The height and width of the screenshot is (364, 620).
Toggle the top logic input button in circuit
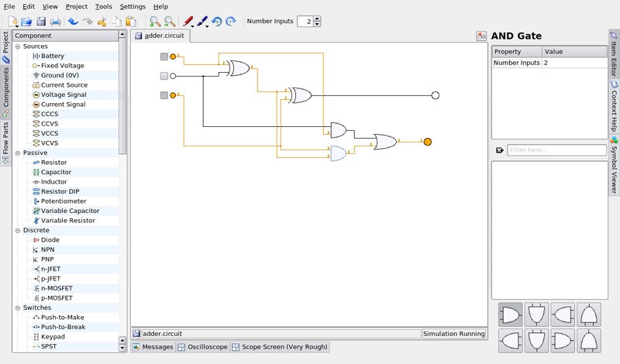click(164, 57)
